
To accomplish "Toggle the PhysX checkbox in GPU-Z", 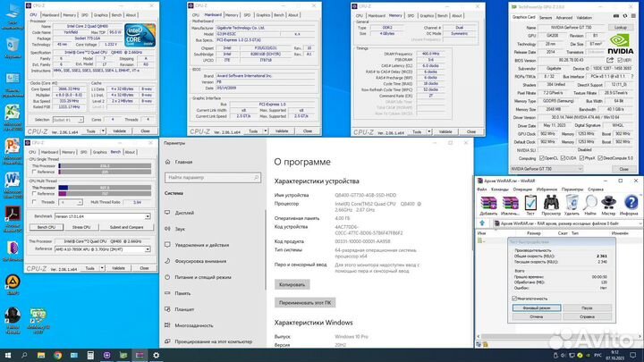I will (581, 158).
